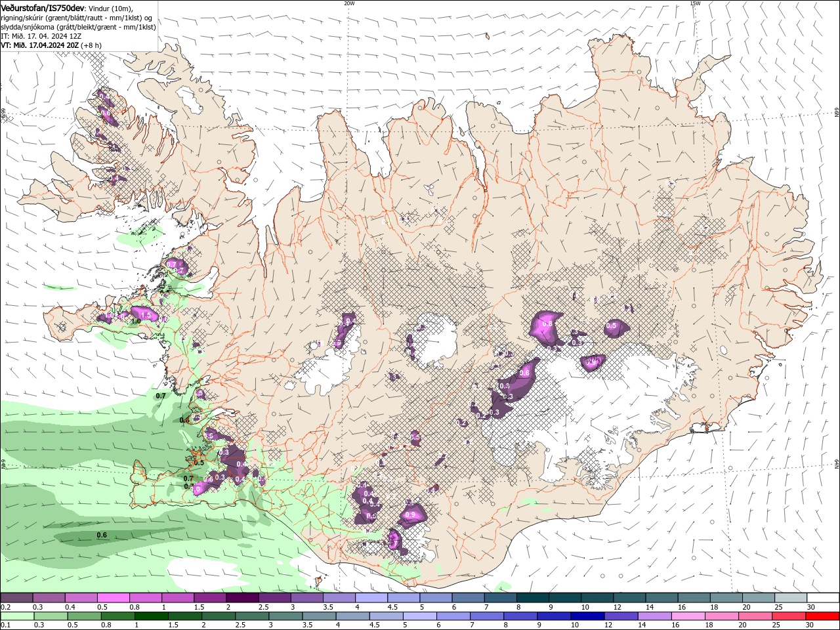Pick the upper legend swatch starting at 0.2
Viewport: 840px width, 630px height.
(16, 598)
